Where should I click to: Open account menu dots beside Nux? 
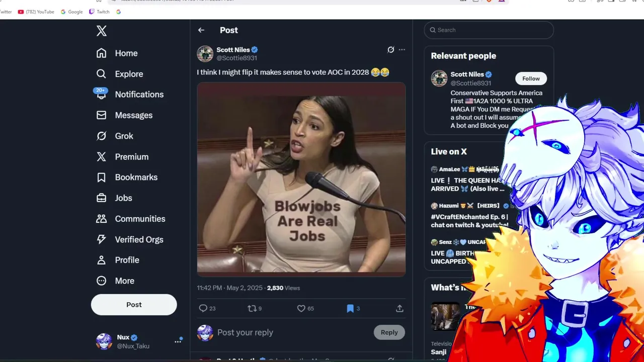pyautogui.click(x=178, y=341)
